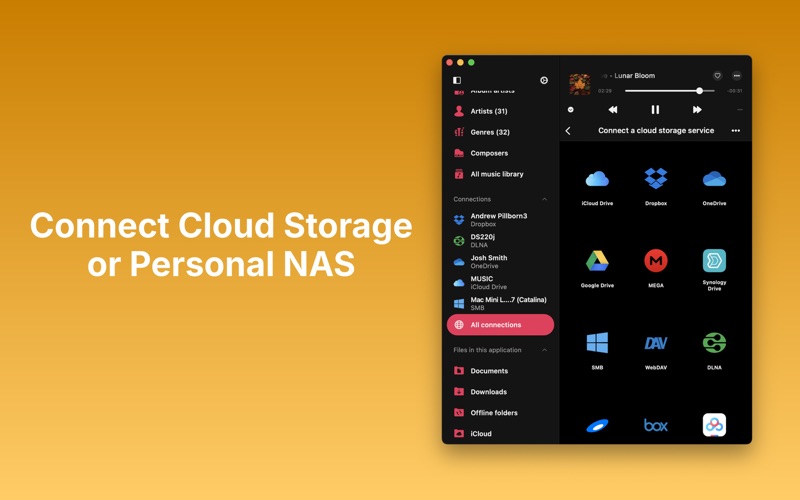Select the iCloud Drive service icon
The image size is (800, 500).
[597, 180]
